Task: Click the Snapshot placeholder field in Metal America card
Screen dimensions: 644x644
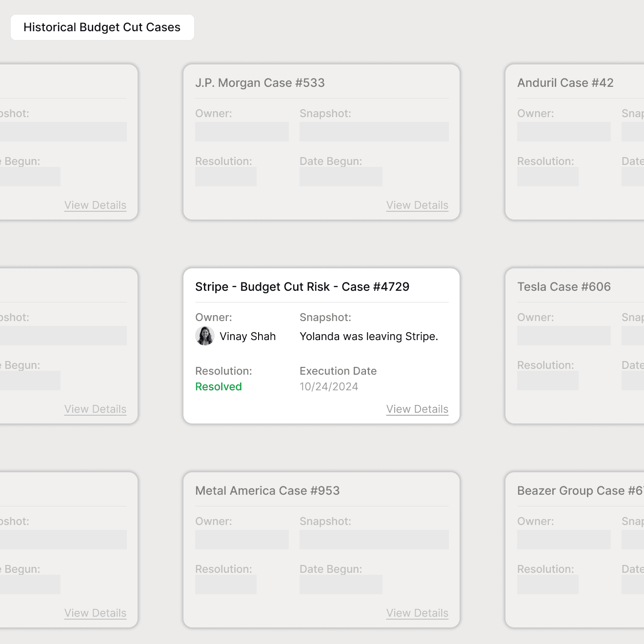Action: (374, 540)
